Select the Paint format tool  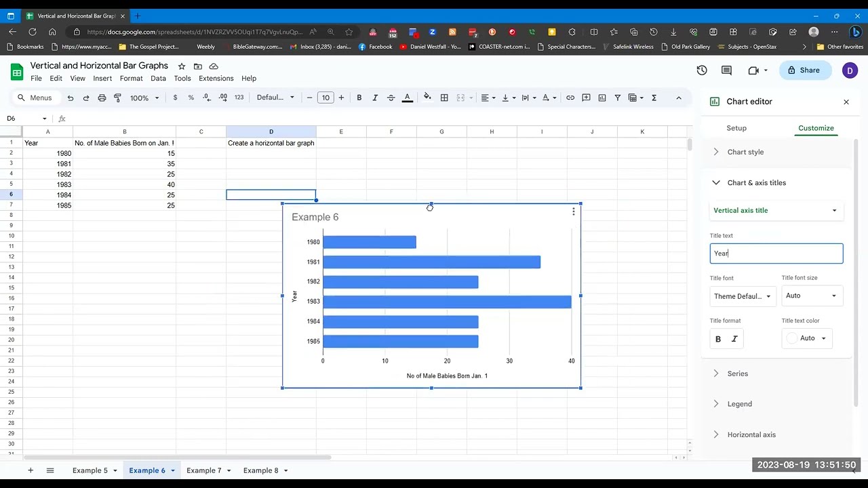(117, 98)
